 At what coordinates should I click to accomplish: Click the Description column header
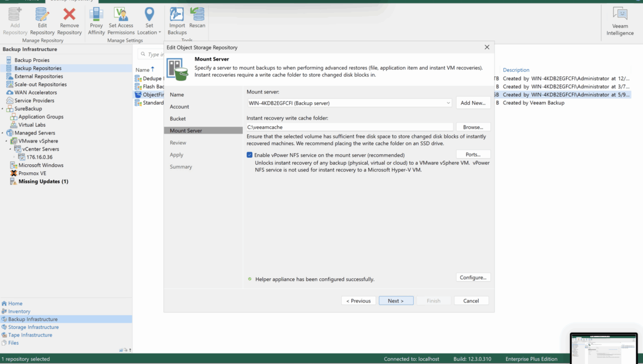point(516,70)
